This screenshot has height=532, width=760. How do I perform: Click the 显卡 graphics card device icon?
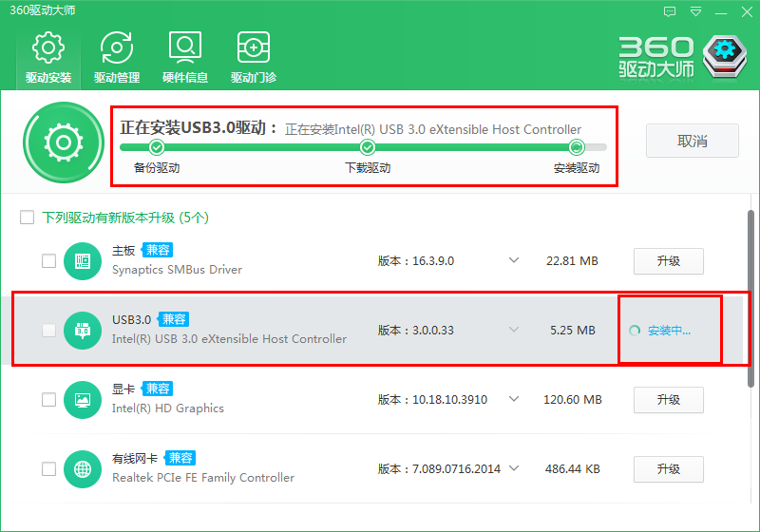coord(83,400)
